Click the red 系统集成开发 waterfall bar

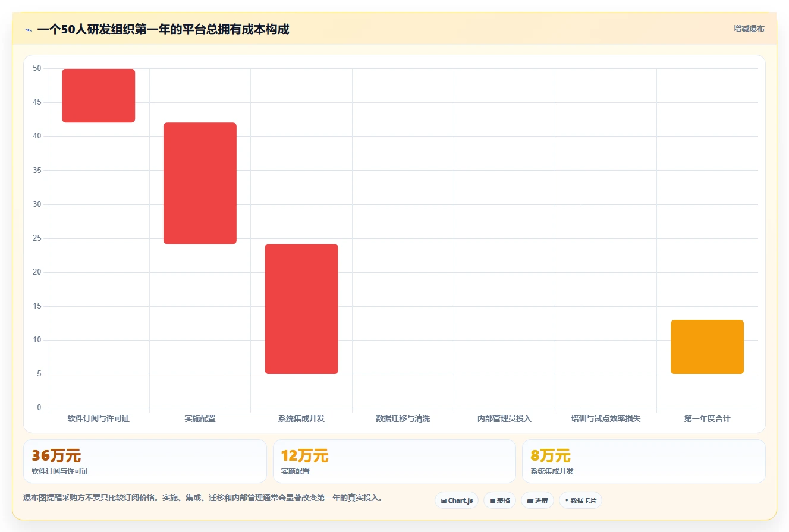(x=301, y=309)
